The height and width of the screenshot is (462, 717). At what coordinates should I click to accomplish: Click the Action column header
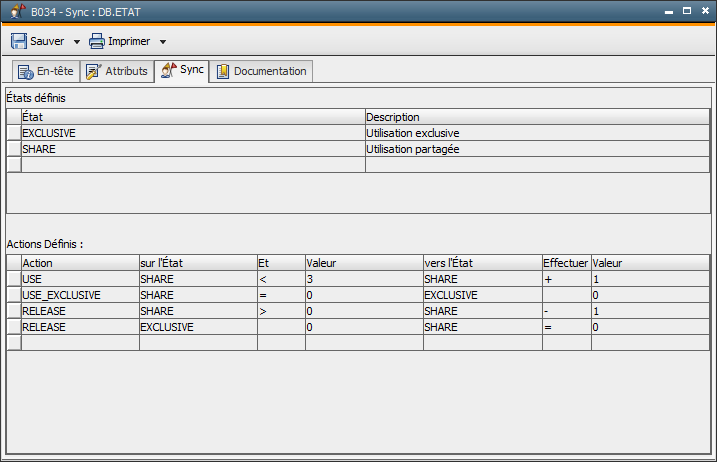pos(80,263)
